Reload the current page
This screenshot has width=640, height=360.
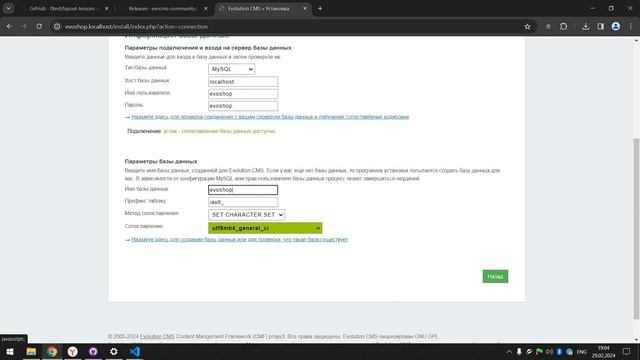pyautogui.click(x=39, y=27)
